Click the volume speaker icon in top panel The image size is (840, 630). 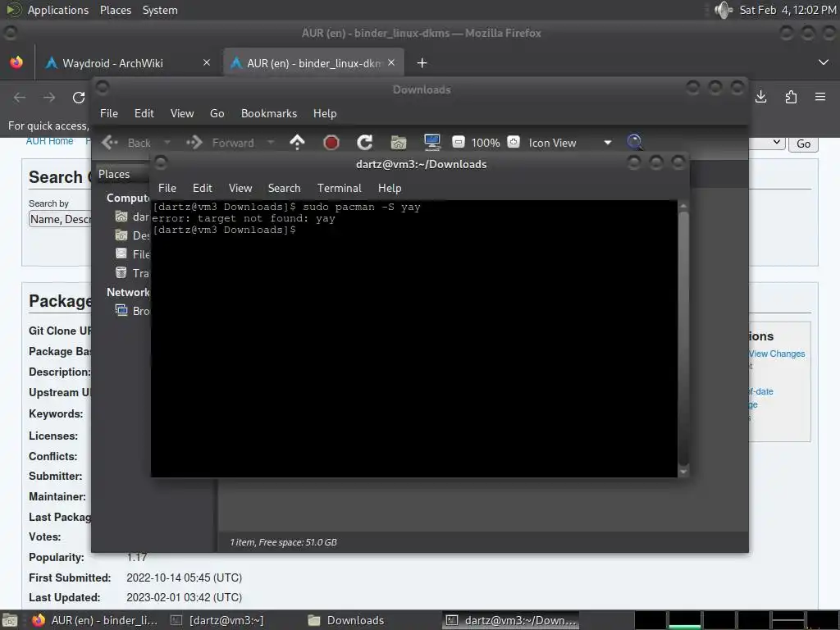(x=724, y=10)
